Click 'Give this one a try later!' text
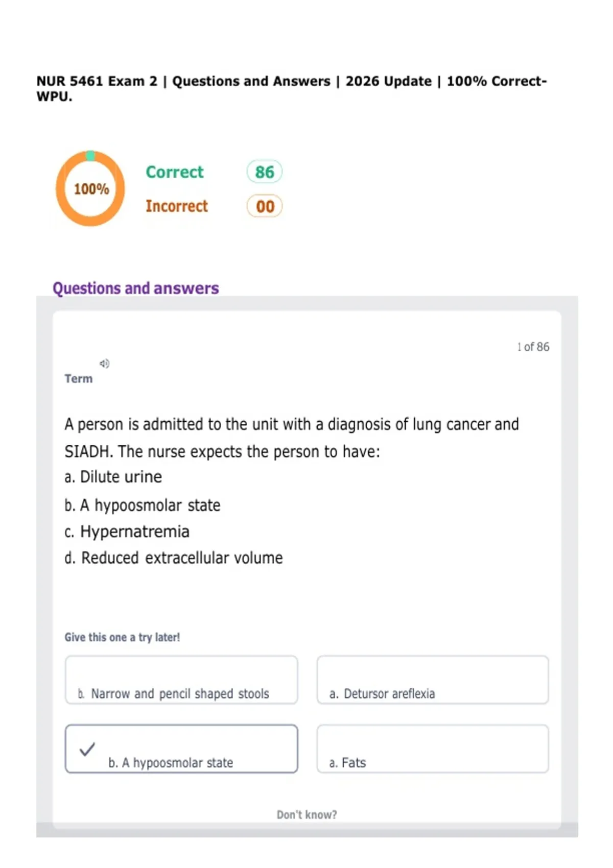 click(x=122, y=637)
